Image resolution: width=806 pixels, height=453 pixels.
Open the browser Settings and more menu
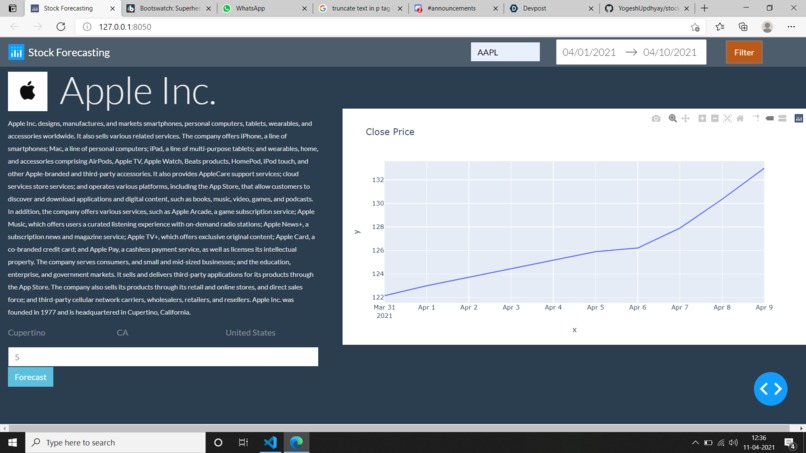pyautogui.click(x=791, y=27)
